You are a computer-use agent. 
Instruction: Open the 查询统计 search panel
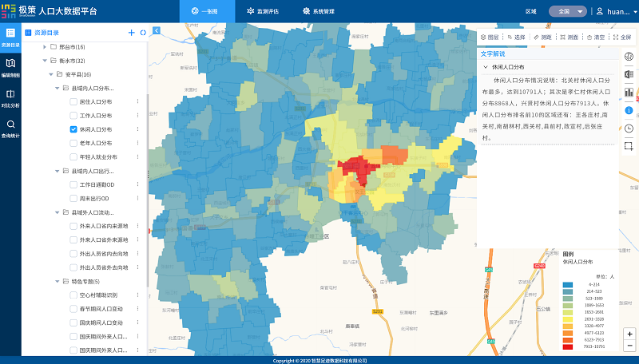[10, 128]
